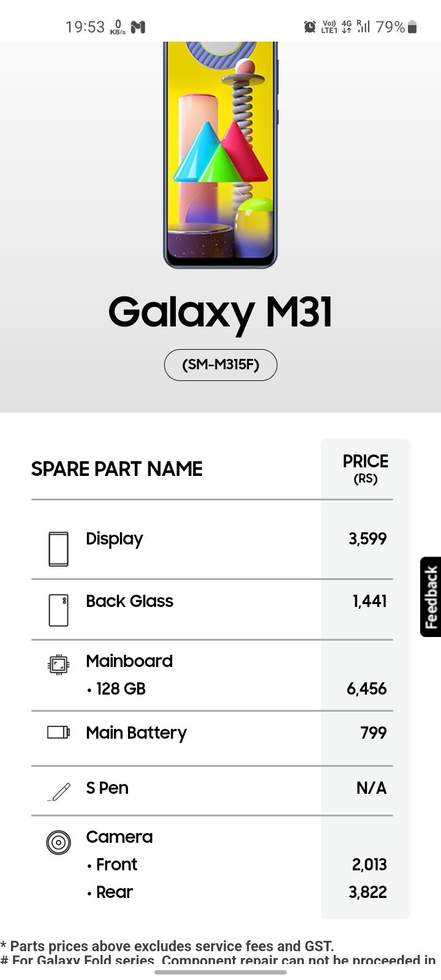Select the 128 GB storage option
The height and width of the screenshot is (980, 441).
116,688
